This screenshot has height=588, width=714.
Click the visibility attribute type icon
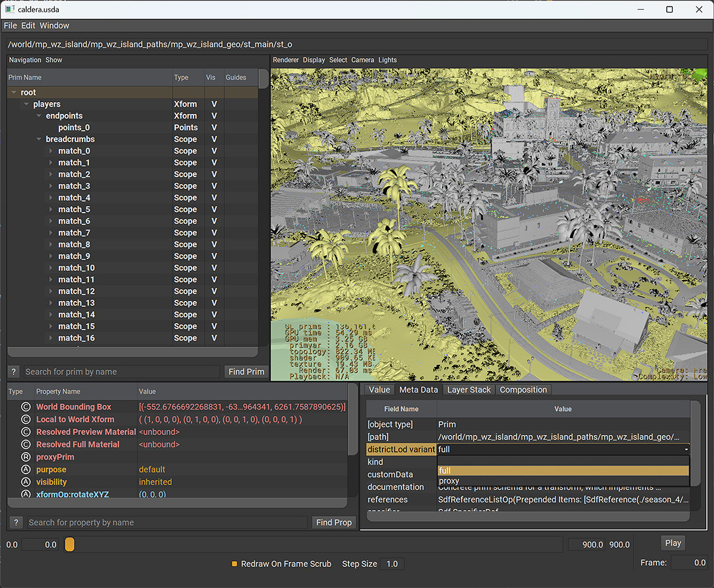tap(25, 482)
